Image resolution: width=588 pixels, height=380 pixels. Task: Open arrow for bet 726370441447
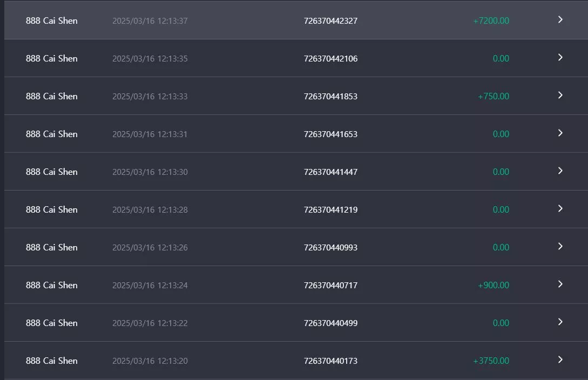pyautogui.click(x=560, y=171)
